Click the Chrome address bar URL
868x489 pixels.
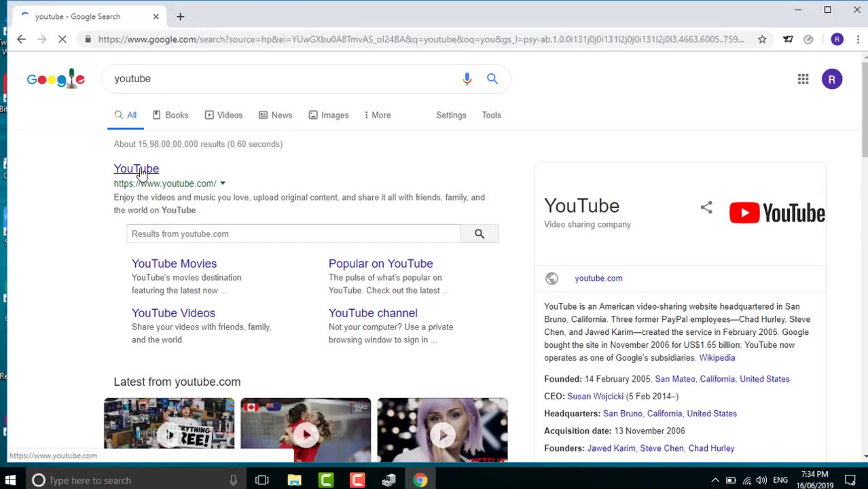coord(421,39)
